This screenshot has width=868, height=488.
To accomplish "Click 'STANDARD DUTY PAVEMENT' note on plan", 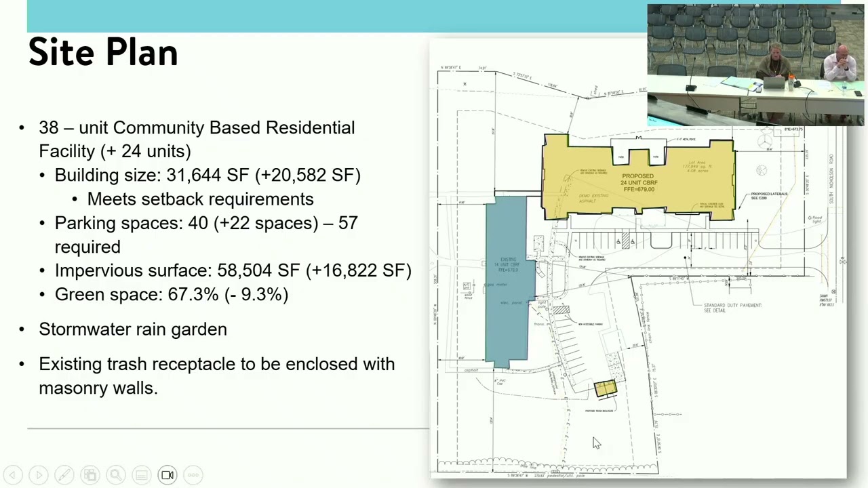I will point(732,308).
